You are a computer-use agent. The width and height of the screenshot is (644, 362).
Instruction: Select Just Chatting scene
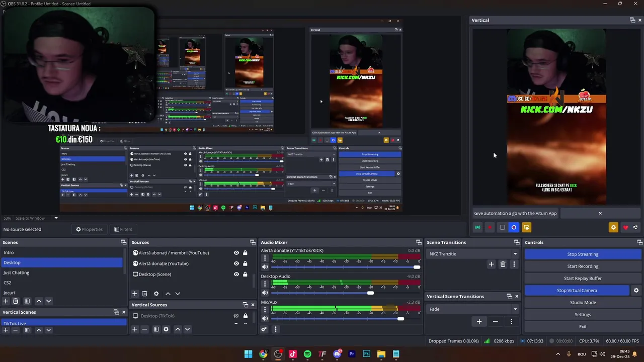(x=62, y=273)
